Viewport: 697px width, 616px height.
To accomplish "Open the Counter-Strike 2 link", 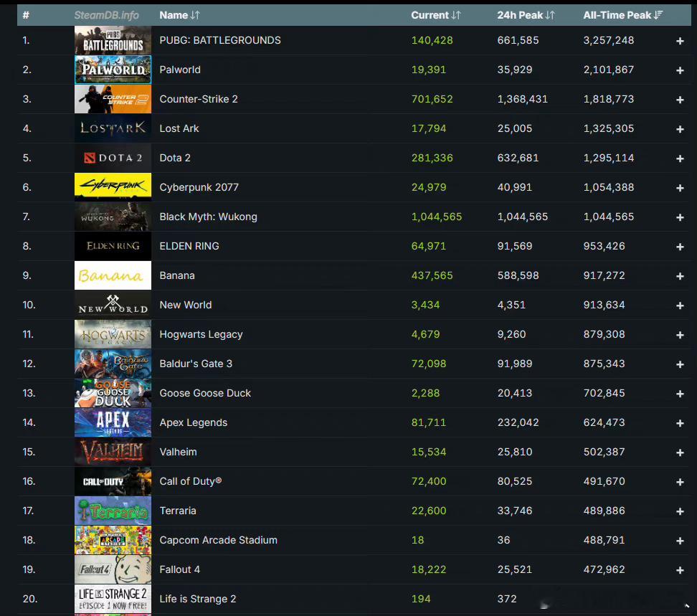I will click(x=199, y=99).
